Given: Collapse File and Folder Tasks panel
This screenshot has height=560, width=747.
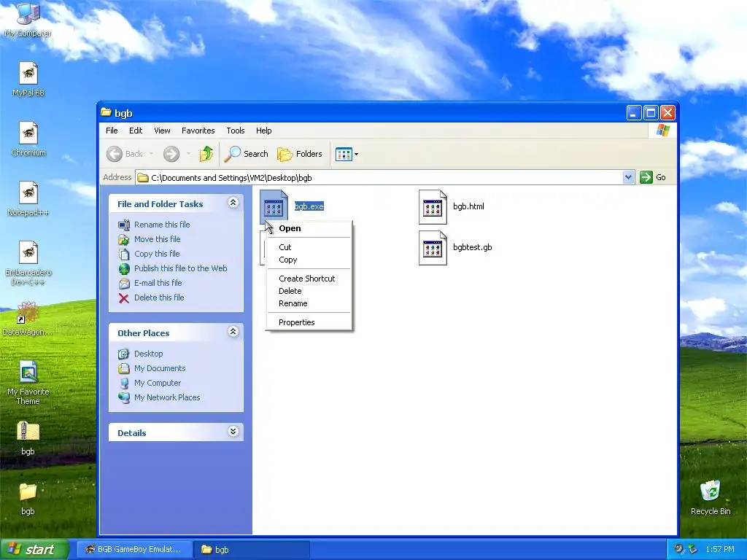Looking at the screenshot, I should (x=233, y=203).
